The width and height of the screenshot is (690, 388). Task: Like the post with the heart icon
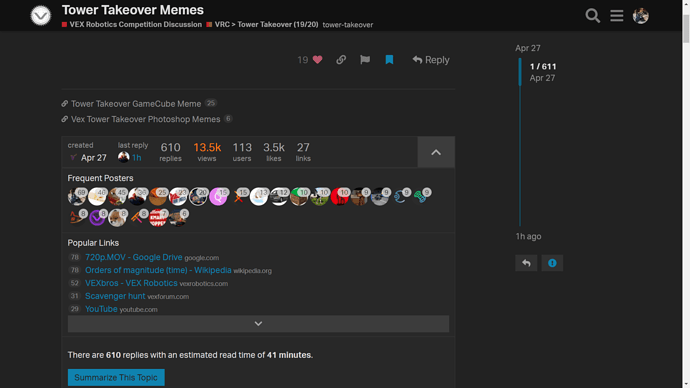pos(317,59)
